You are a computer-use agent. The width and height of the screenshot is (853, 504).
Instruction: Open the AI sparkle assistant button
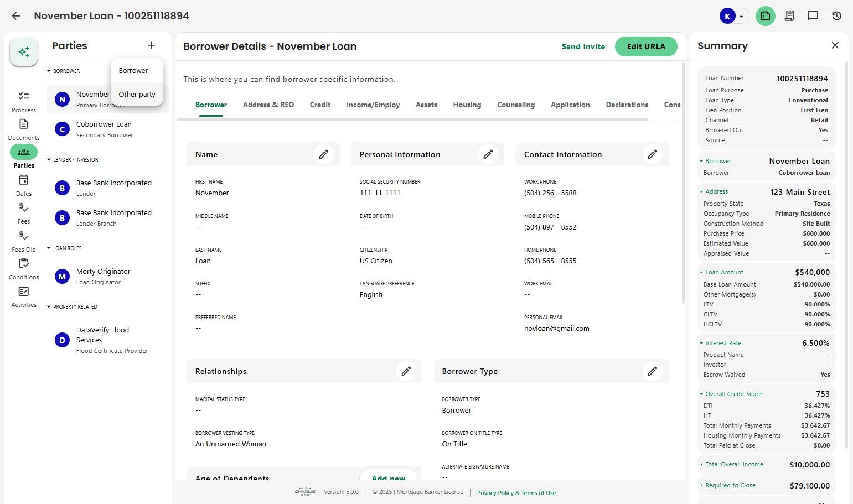click(24, 52)
